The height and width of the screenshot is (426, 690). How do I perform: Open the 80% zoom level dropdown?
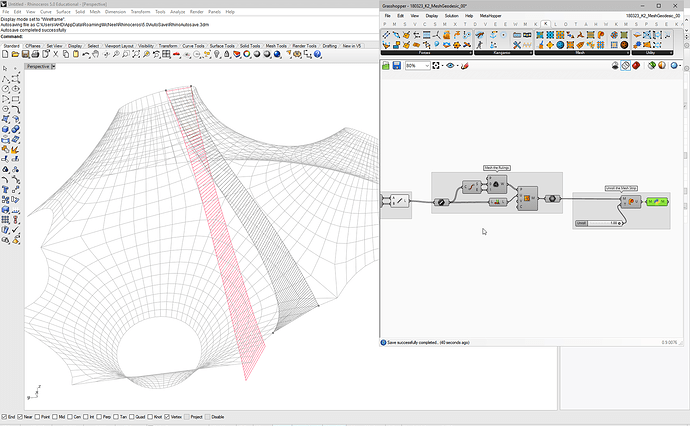[428, 66]
